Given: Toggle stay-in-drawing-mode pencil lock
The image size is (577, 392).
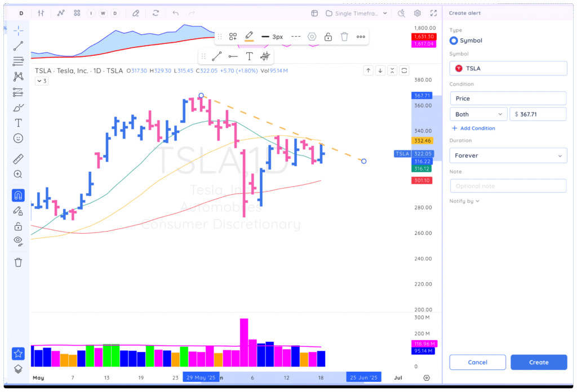Looking at the screenshot, I should (18, 211).
